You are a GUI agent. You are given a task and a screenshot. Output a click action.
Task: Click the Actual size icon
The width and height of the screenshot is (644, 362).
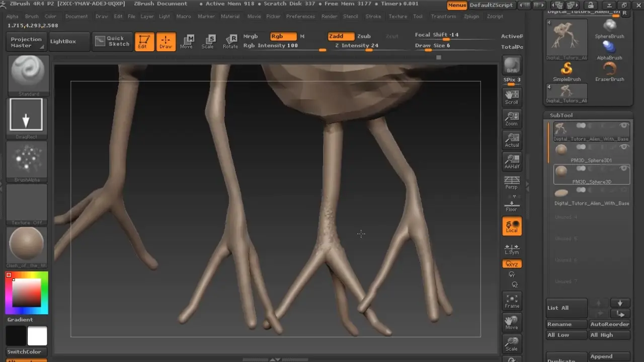click(x=512, y=140)
